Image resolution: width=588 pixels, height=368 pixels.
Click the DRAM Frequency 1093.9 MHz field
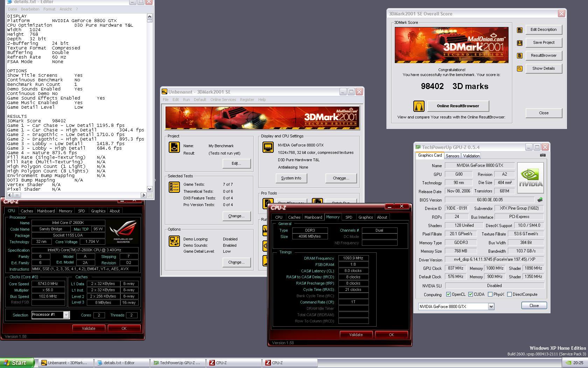(353, 258)
